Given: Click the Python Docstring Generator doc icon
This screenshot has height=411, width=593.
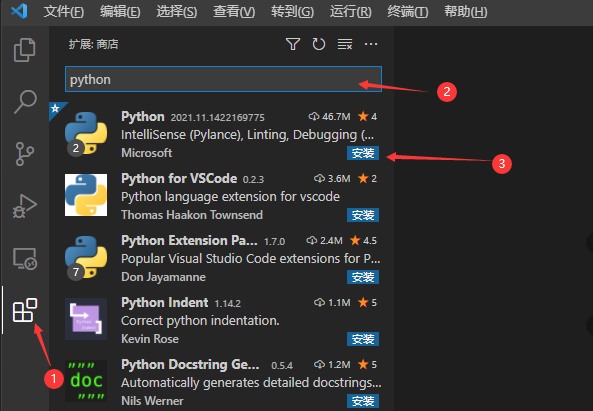Looking at the screenshot, I should (x=86, y=381).
